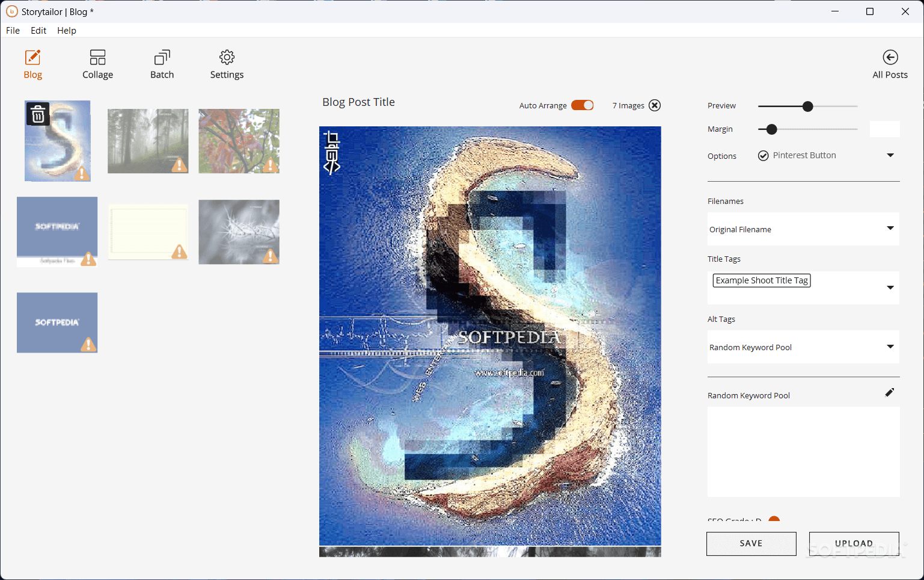Click the crop icon on preview image
The height and width of the screenshot is (580, 924).
point(332,138)
